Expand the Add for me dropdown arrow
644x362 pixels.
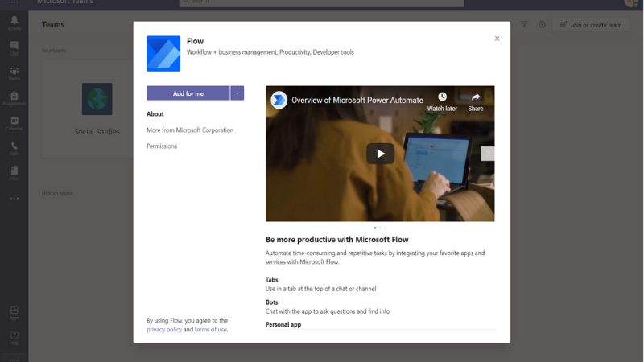pyautogui.click(x=237, y=93)
